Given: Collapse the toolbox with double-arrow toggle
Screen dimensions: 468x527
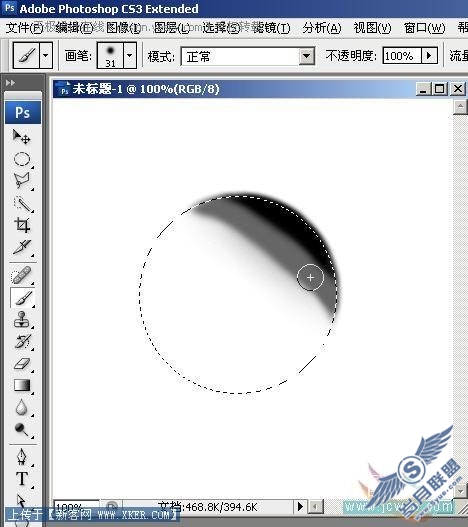Looking at the screenshot, I should [x=10, y=83].
